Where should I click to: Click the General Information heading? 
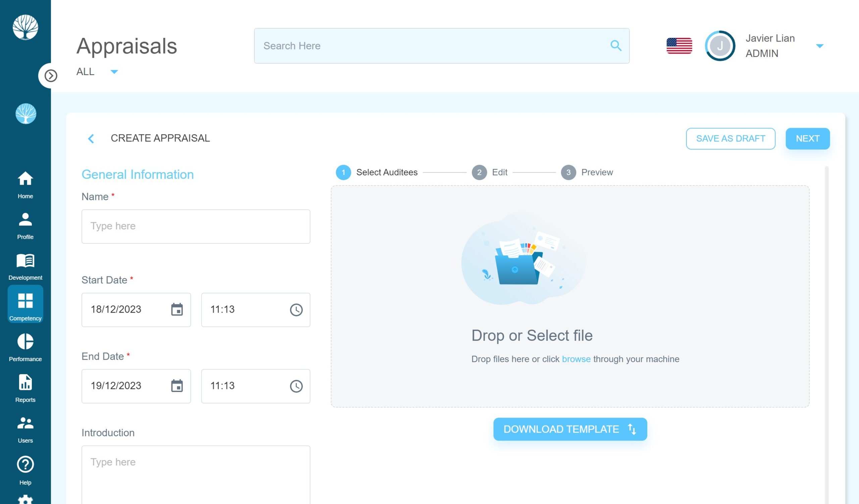click(137, 174)
